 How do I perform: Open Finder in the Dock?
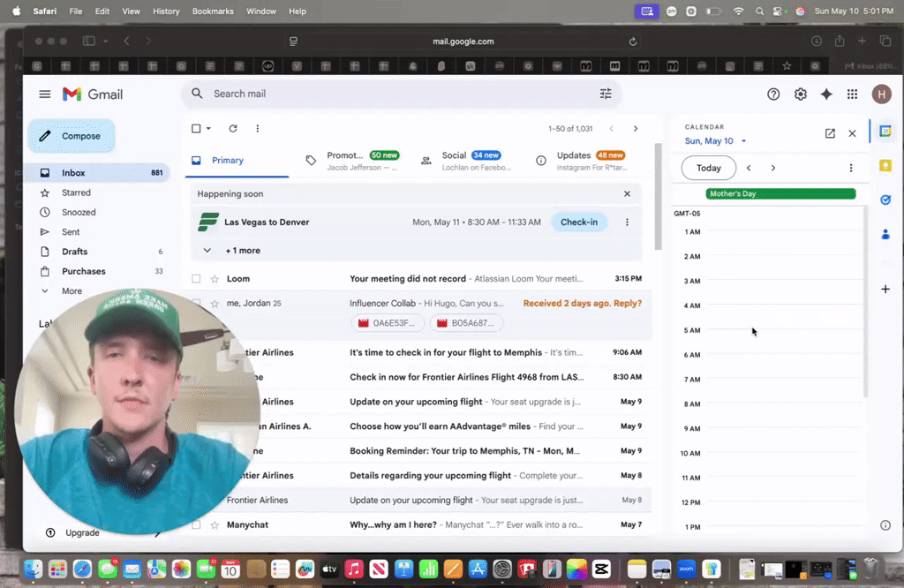tap(33, 569)
